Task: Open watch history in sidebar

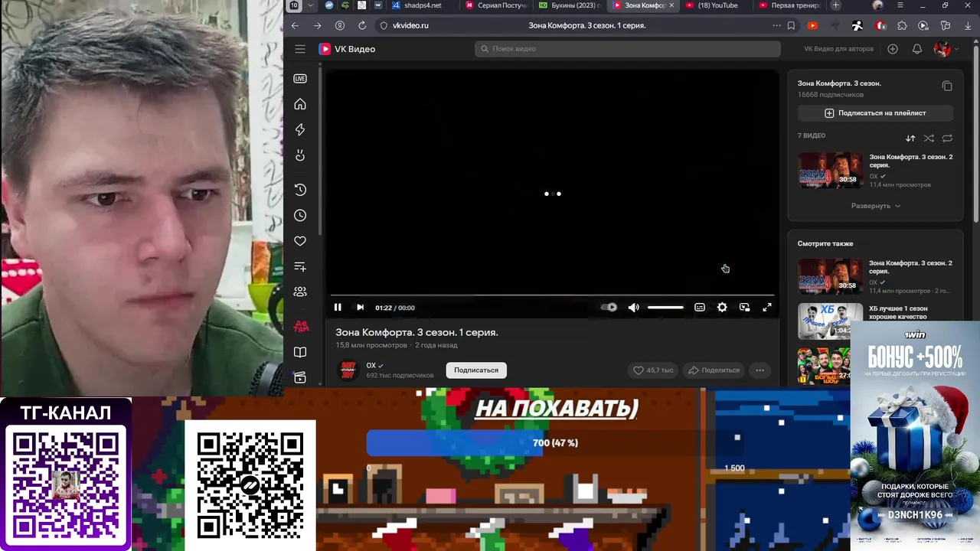Action: click(300, 190)
